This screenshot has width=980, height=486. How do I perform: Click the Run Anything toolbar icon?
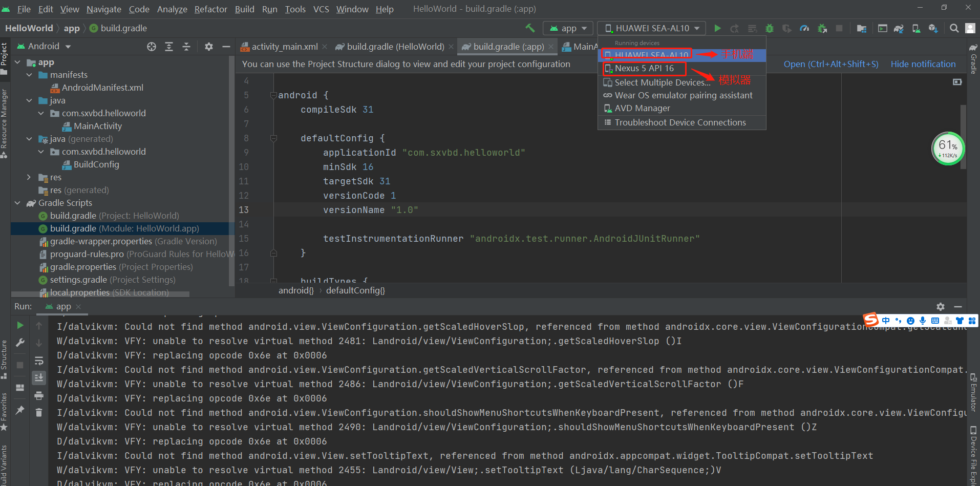[883, 28]
